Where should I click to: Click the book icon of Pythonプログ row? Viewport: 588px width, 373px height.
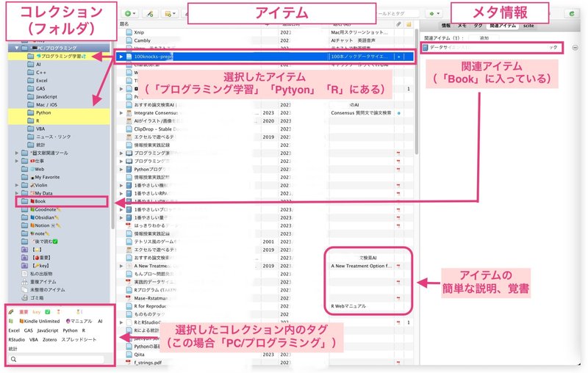[129, 170]
